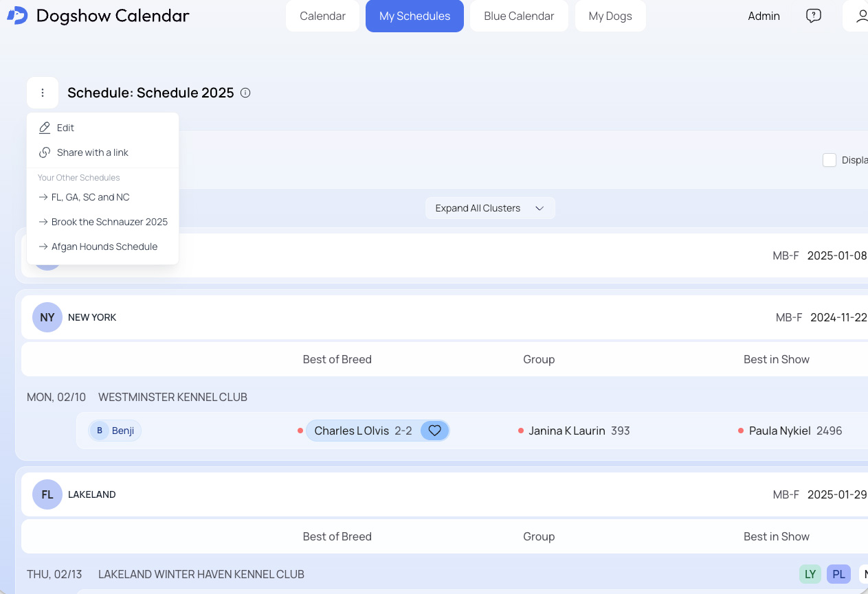
Task: Click the info icon beside Schedule 2025
Action: pyautogui.click(x=245, y=93)
